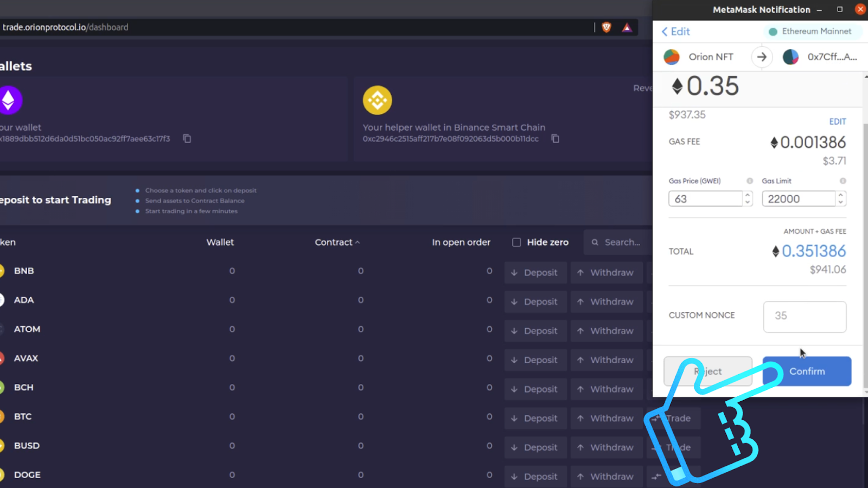The height and width of the screenshot is (488, 868).
Task: Withdraw BCH from the contract
Action: click(607, 389)
